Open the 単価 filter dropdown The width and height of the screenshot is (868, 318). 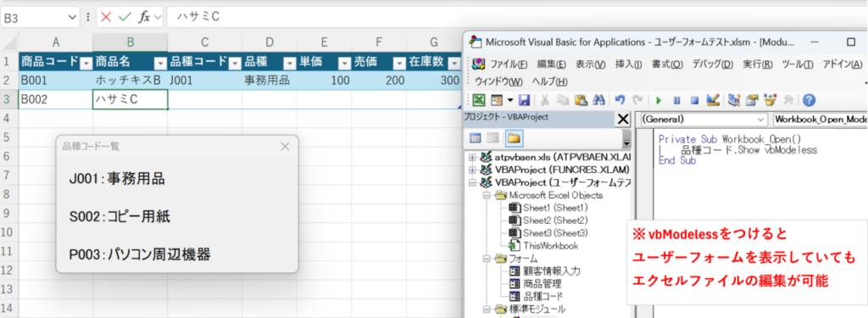coord(344,63)
